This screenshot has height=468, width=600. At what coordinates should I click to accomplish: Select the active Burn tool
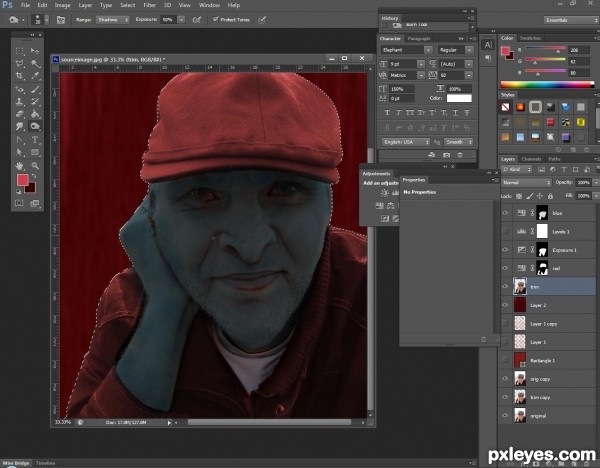[x=35, y=126]
